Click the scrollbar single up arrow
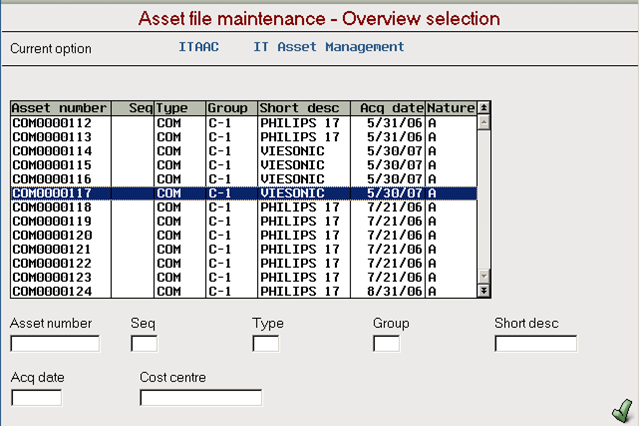 click(x=483, y=122)
